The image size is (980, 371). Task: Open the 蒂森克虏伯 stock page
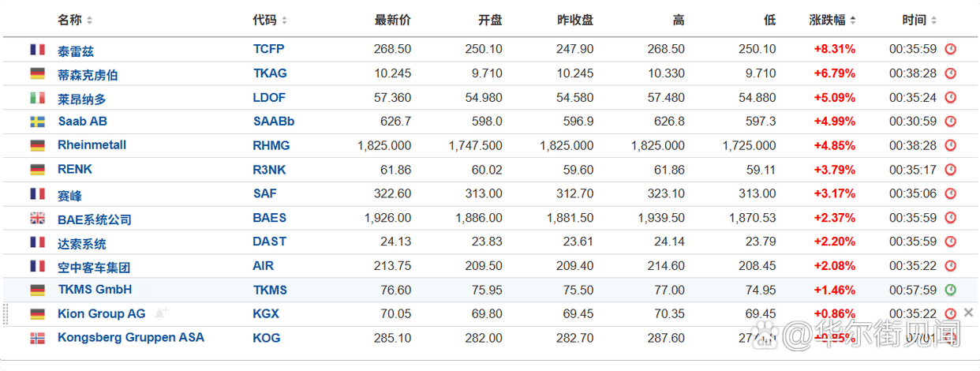[88, 74]
